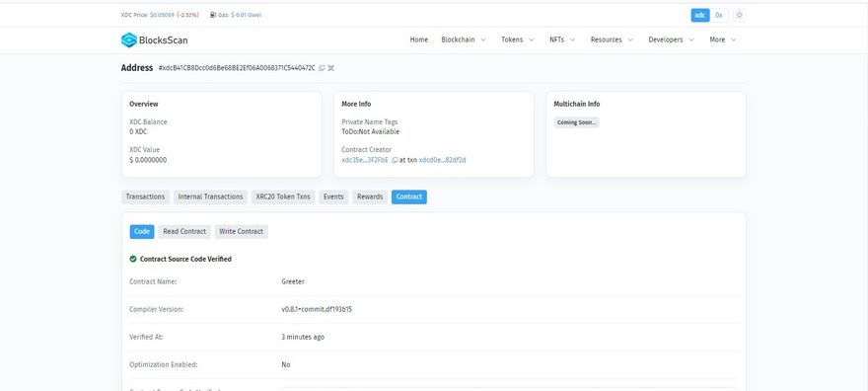Open contract creator xdc35e...3F2FbE link
This screenshot has width=868, height=391.
[x=365, y=160]
